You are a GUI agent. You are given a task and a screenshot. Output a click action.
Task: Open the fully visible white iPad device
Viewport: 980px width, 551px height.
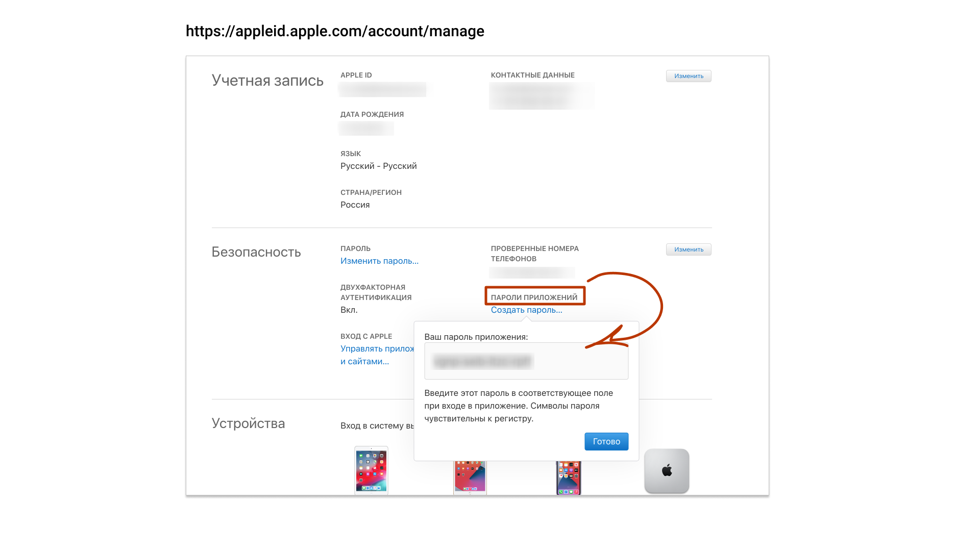(371, 470)
